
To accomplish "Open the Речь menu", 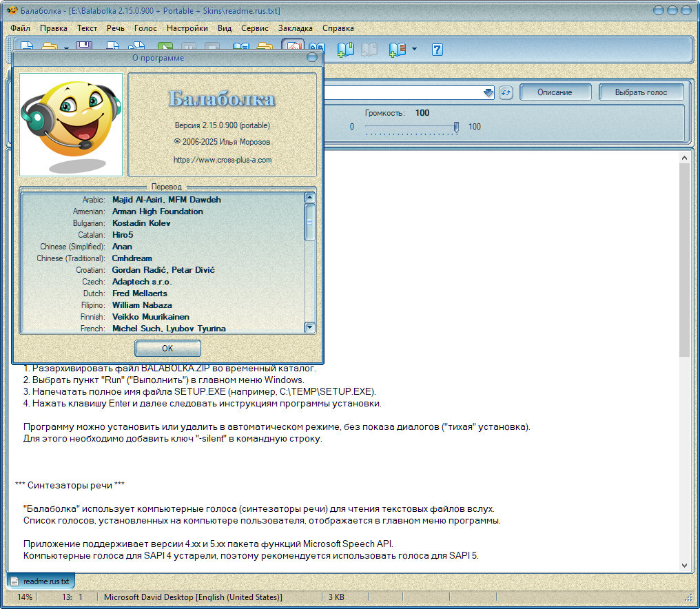I will 116,28.
